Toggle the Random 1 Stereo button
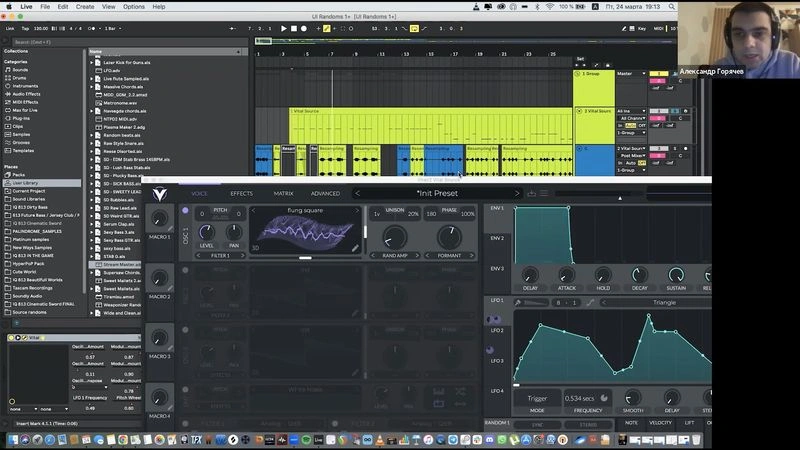Image resolution: width=800 pixels, height=450 pixels. pyautogui.click(x=588, y=424)
